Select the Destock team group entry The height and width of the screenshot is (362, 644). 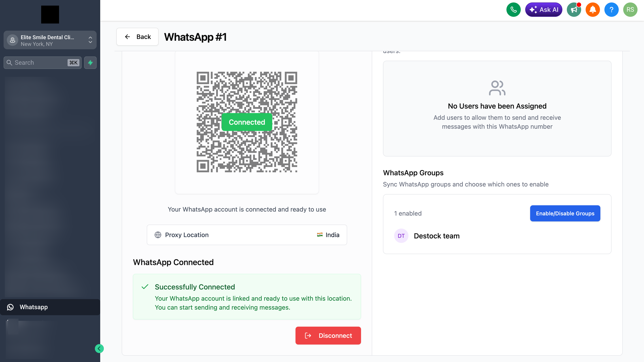[436, 236]
